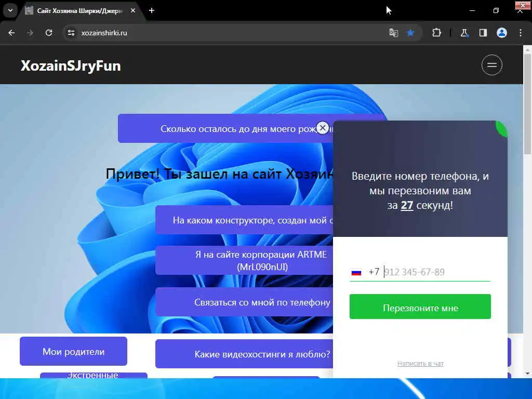Open the Chrome profile avatar
Image resolution: width=532 pixels, height=399 pixels.
click(502, 33)
